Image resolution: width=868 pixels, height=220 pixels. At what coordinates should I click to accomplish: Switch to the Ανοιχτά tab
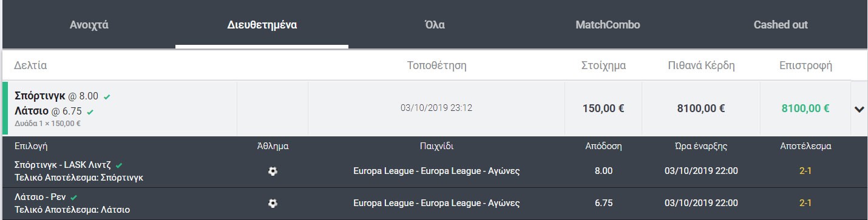coord(89,25)
